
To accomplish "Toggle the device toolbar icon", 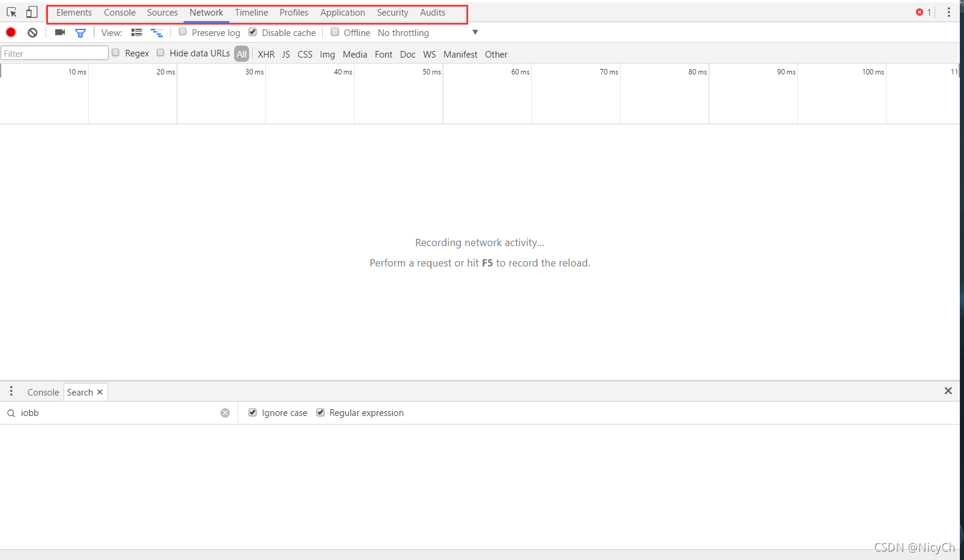I will pyautogui.click(x=32, y=12).
